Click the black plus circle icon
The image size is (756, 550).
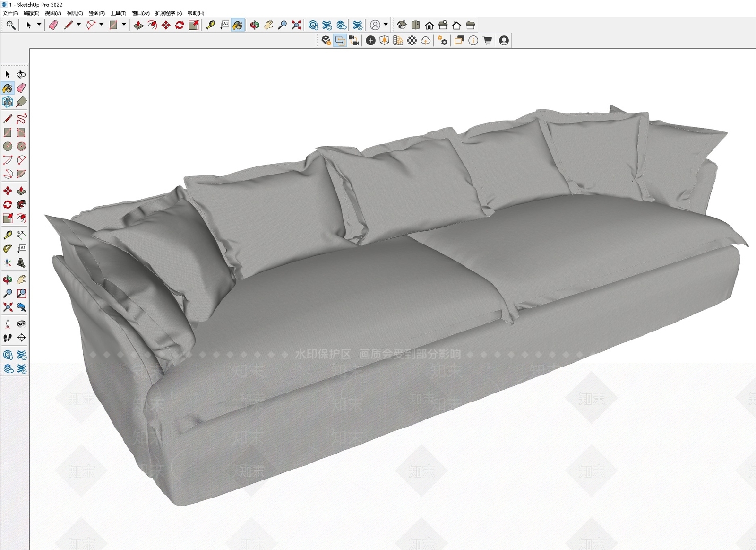click(370, 41)
